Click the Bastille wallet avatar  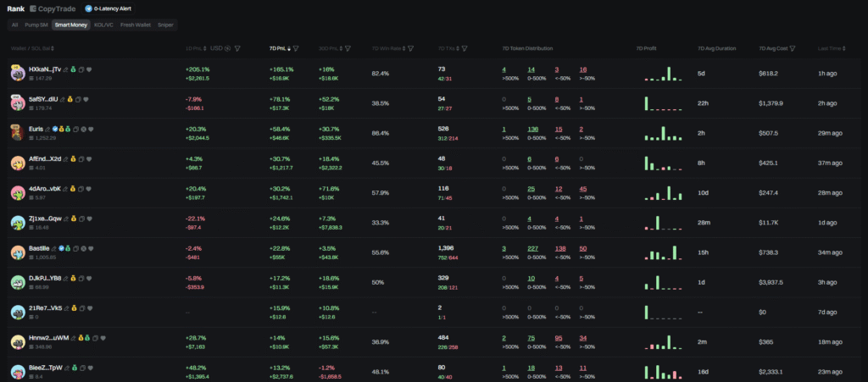pyautogui.click(x=17, y=252)
